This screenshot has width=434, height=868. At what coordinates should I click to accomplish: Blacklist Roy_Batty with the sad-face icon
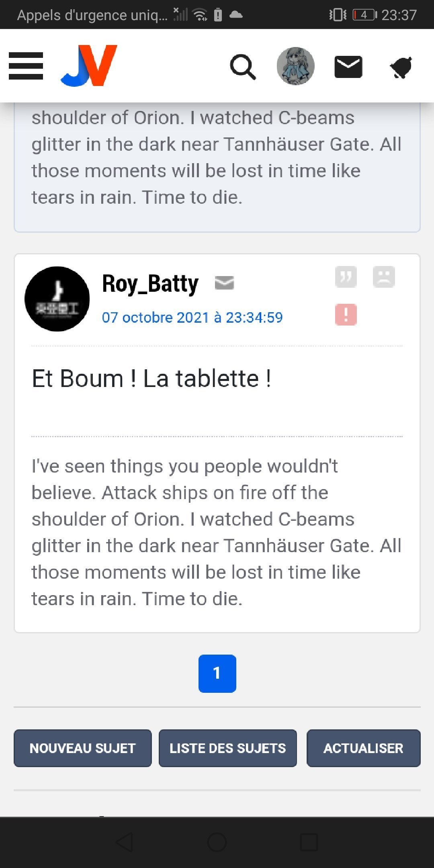tap(384, 277)
